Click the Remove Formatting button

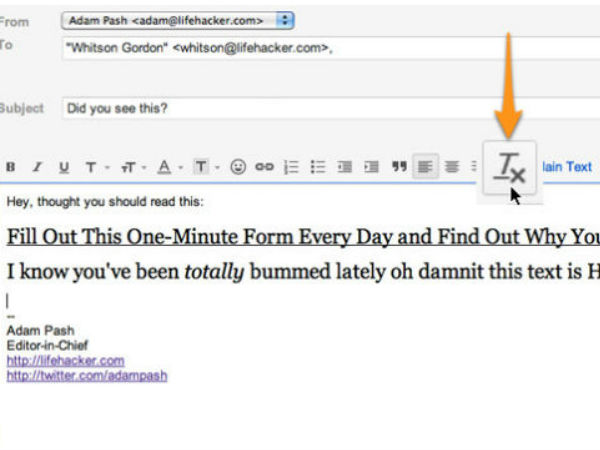click(511, 168)
